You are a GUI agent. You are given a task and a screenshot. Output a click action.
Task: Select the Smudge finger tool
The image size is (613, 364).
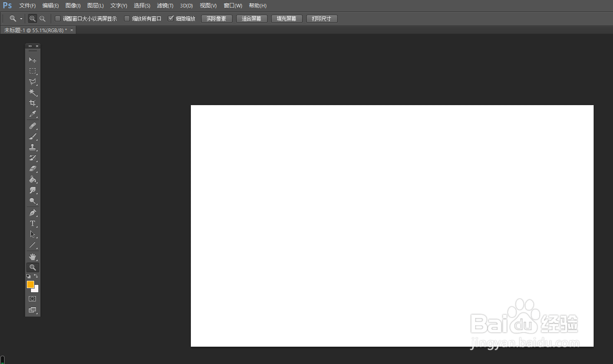(x=33, y=190)
